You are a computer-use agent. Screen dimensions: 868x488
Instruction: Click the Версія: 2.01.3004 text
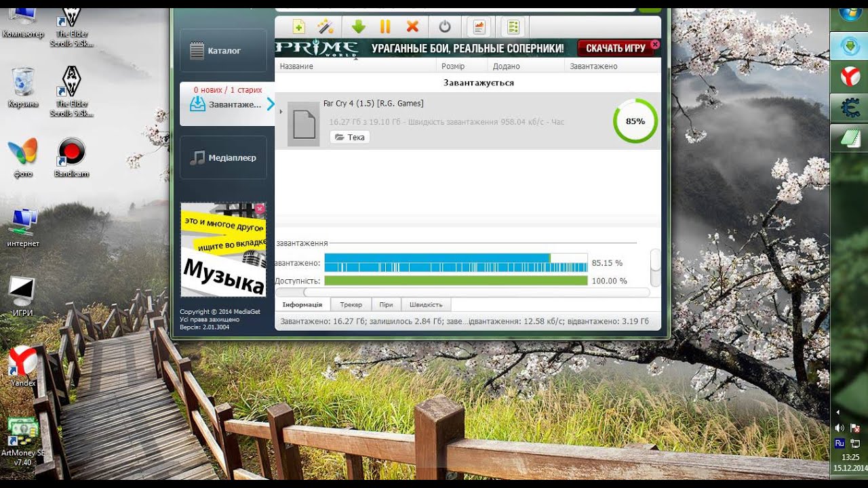204,327
